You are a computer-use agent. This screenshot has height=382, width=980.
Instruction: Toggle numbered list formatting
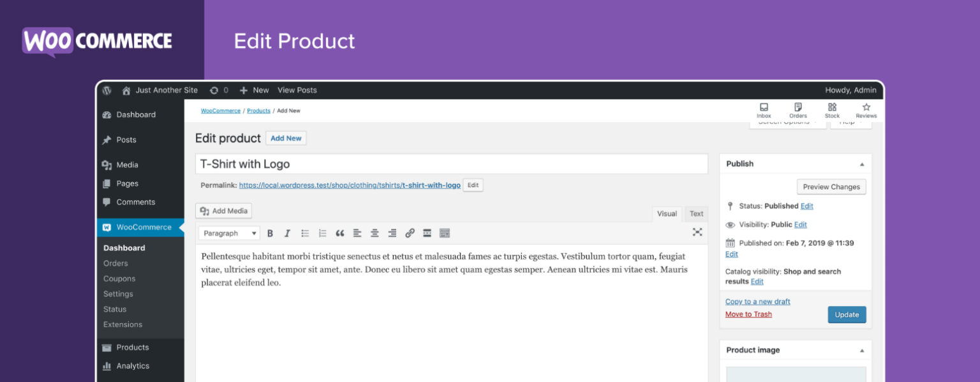[322, 233]
